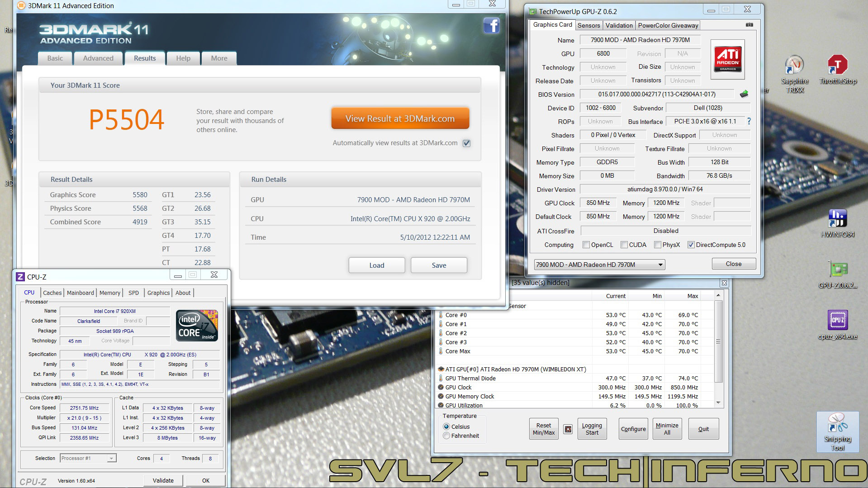This screenshot has width=868, height=488.
Task: Click the Quit button in sensor window
Action: pos(703,429)
